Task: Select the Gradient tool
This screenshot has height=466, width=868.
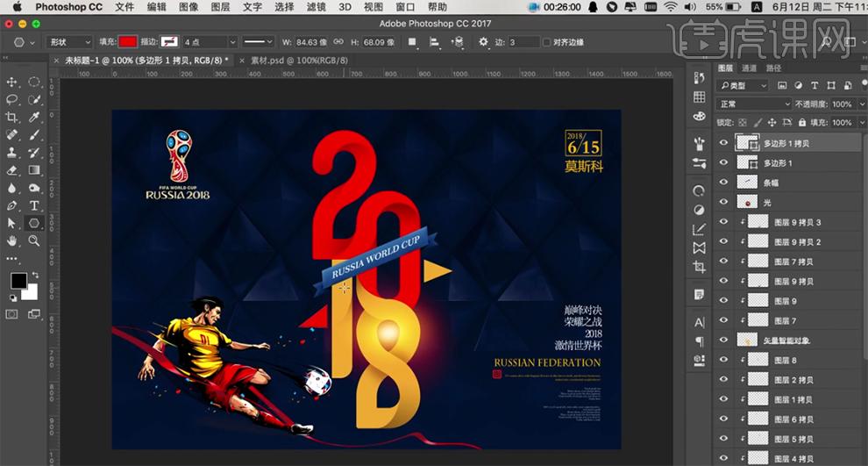Action: pos(34,170)
